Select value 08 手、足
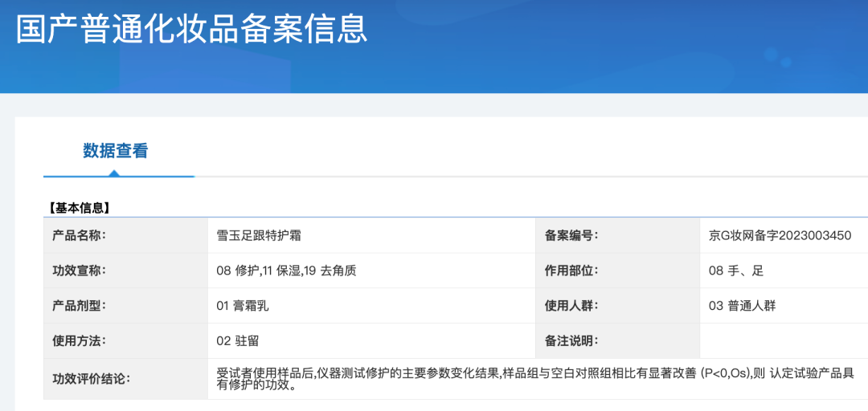 pos(736,271)
